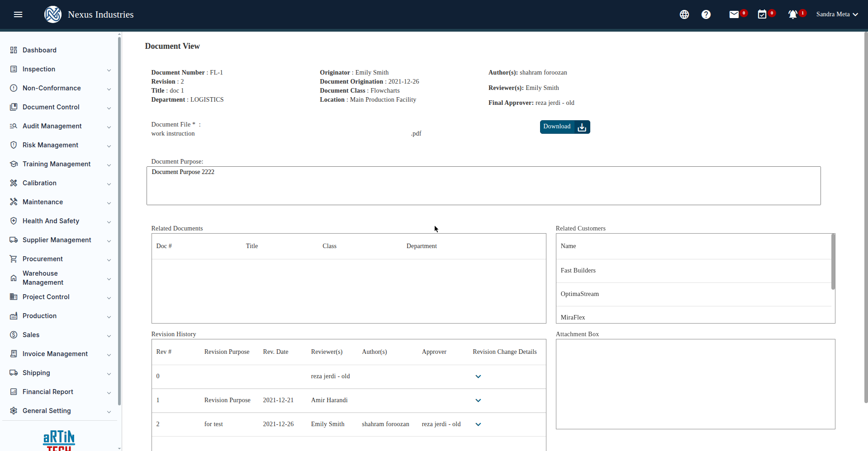Viewport: 868px width, 451px height.
Task: Click the General Setting gear icon
Action: [14, 411]
